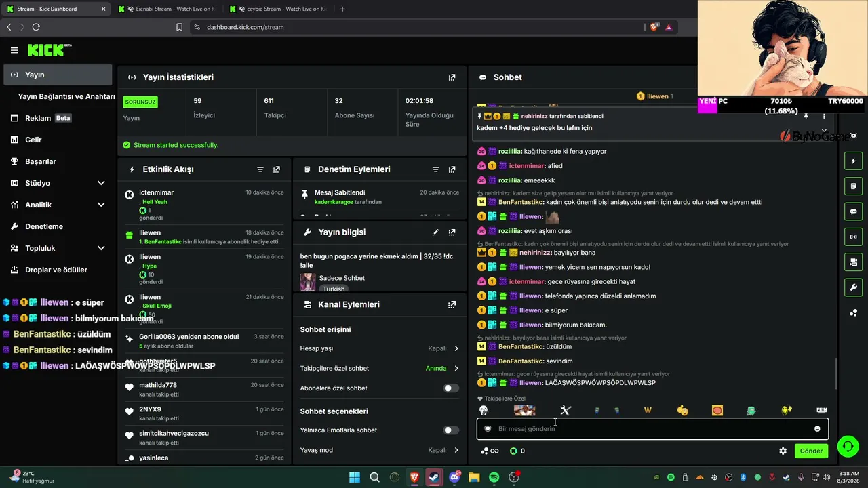Filter the Etkinlik Akışı feed

[260, 169]
